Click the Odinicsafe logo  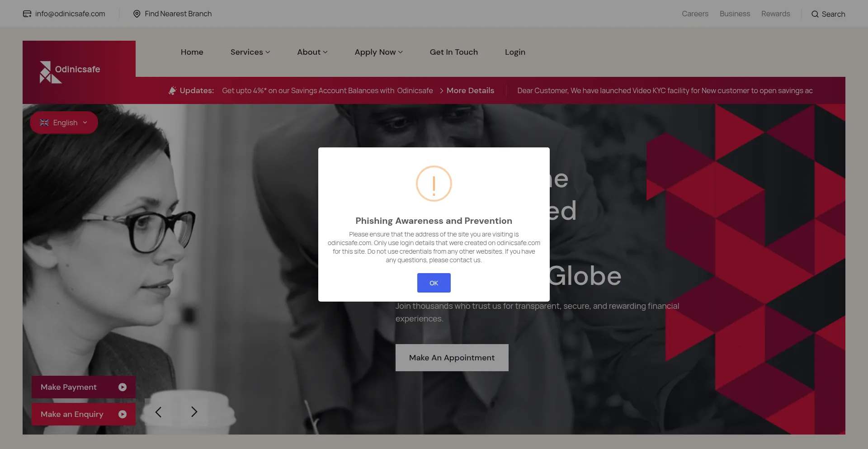click(x=70, y=72)
